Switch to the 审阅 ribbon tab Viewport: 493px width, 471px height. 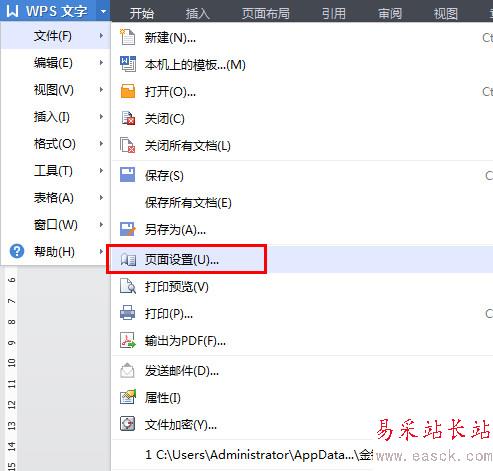click(x=390, y=13)
